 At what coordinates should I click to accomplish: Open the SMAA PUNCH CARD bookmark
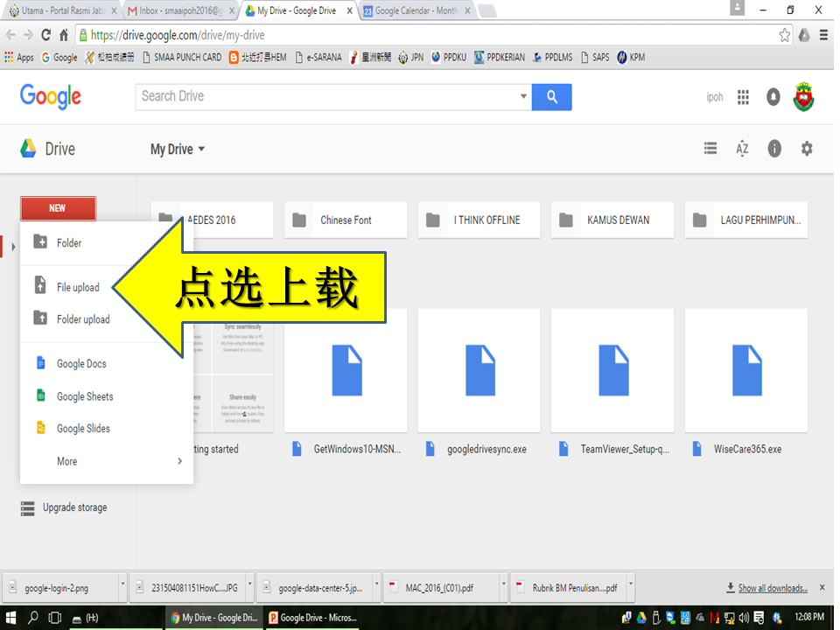(x=182, y=58)
